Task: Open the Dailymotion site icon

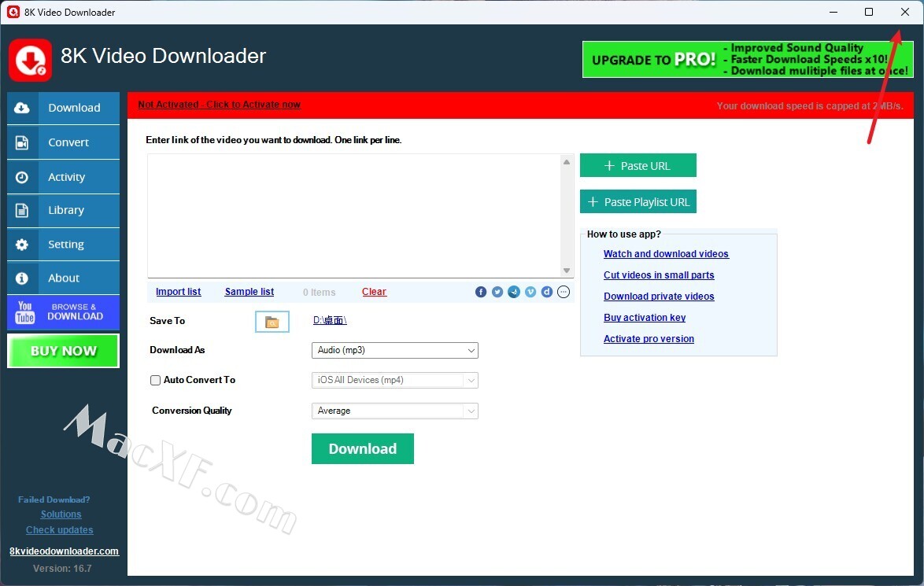Action: tap(547, 292)
